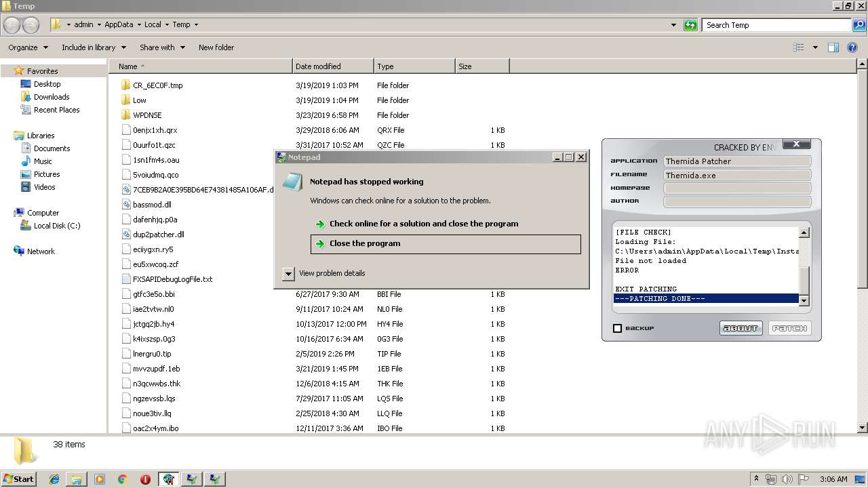Click the New folder toolbar button

(216, 47)
